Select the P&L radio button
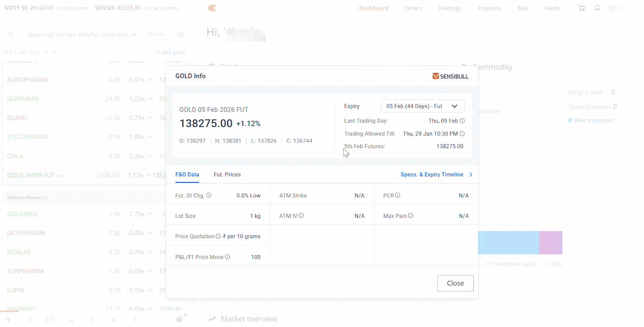 547,264
